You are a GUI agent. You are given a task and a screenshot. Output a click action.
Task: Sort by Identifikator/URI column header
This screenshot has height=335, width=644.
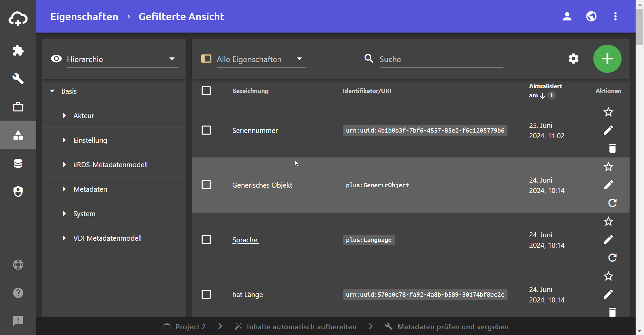pos(367,91)
